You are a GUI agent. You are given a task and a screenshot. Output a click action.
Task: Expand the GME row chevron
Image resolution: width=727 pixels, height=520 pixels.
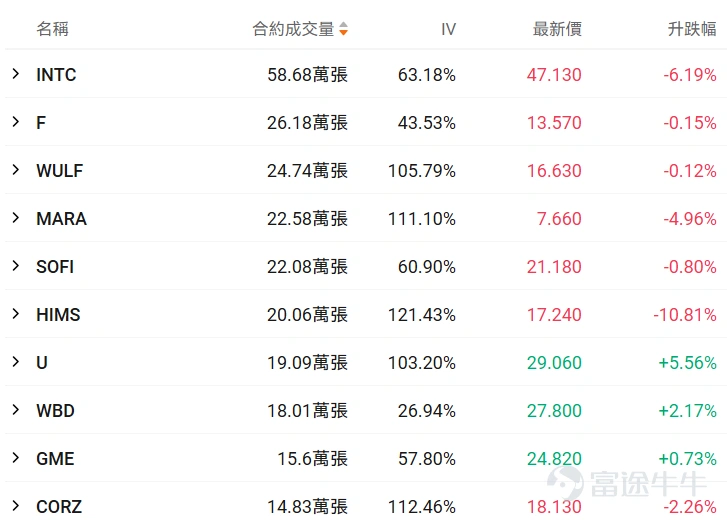pos(16,458)
